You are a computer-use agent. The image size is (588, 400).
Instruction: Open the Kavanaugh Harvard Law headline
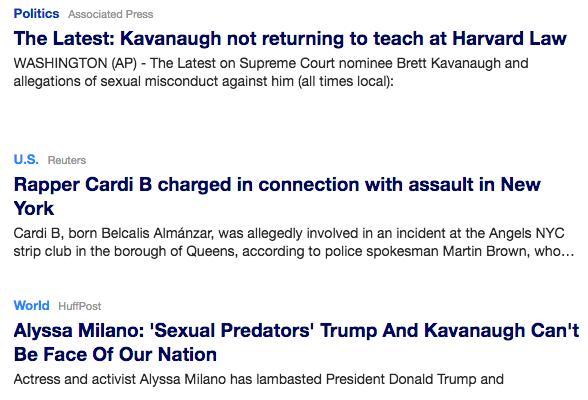(x=290, y=39)
